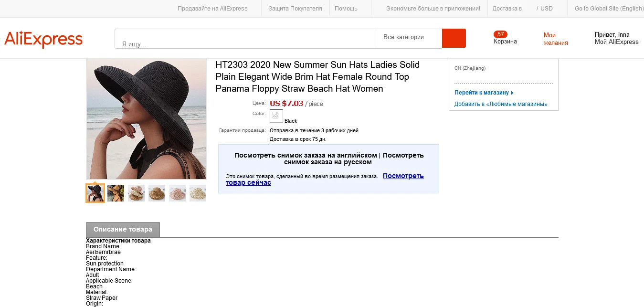This screenshot has width=644, height=307.
Task: Open Мои желания wishlist
Action: point(556,39)
